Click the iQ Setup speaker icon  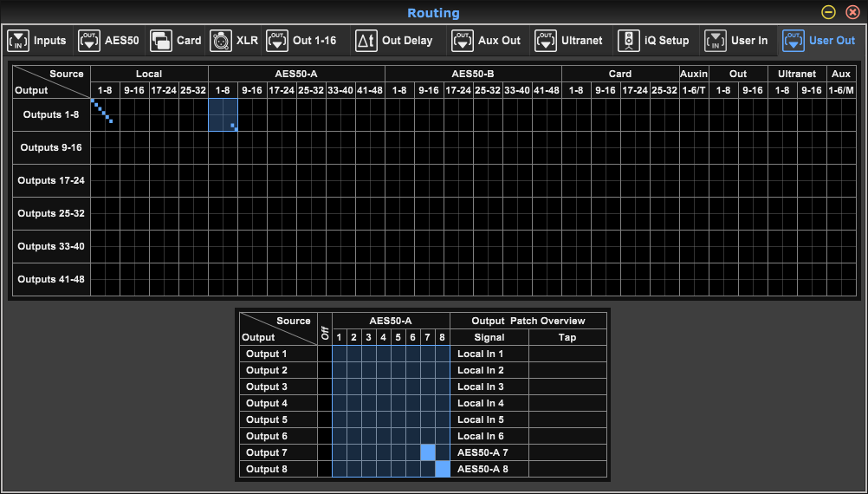point(628,41)
